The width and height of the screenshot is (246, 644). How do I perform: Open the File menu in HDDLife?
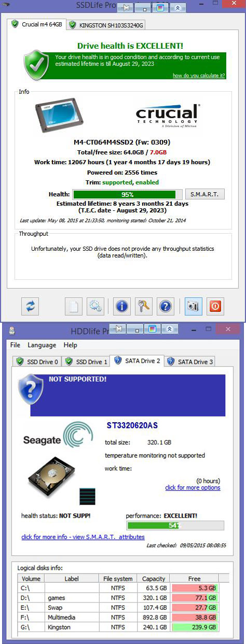[x=15, y=345]
